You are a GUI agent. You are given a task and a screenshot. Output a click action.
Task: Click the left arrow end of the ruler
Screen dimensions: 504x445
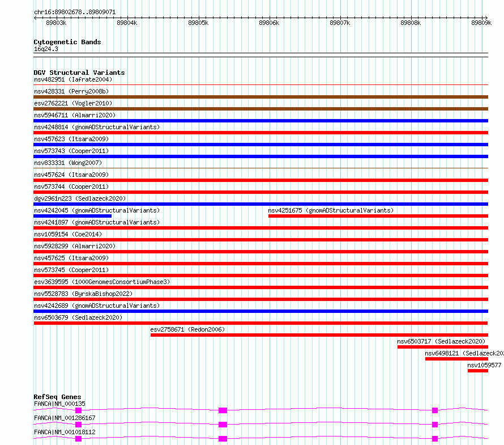click(x=35, y=18)
